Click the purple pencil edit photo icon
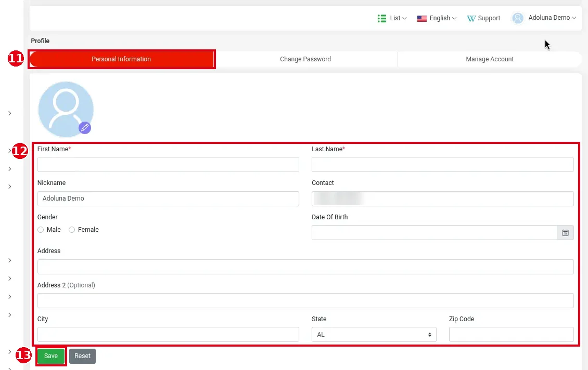 (x=85, y=128)
